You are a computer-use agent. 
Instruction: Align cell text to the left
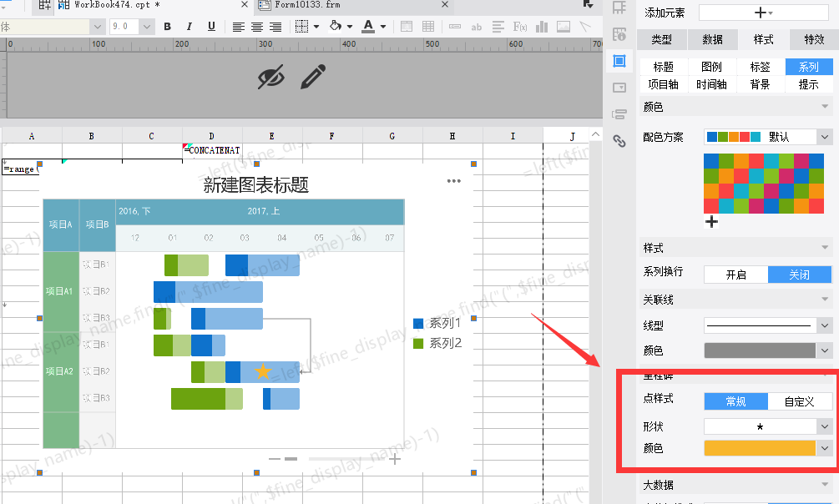click(239, 27)
